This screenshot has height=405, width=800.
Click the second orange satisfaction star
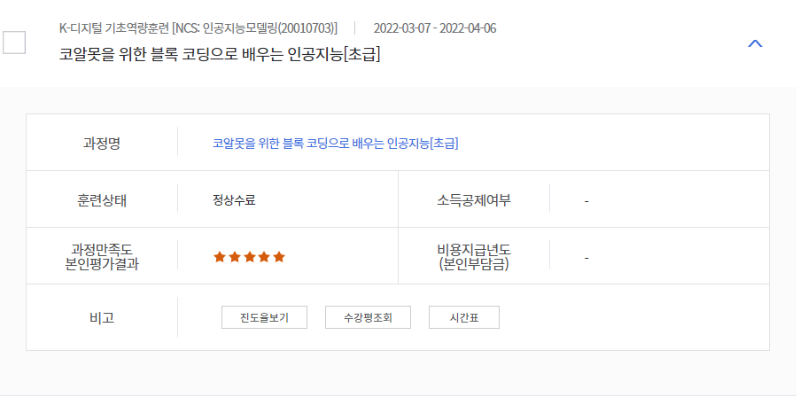235,257
